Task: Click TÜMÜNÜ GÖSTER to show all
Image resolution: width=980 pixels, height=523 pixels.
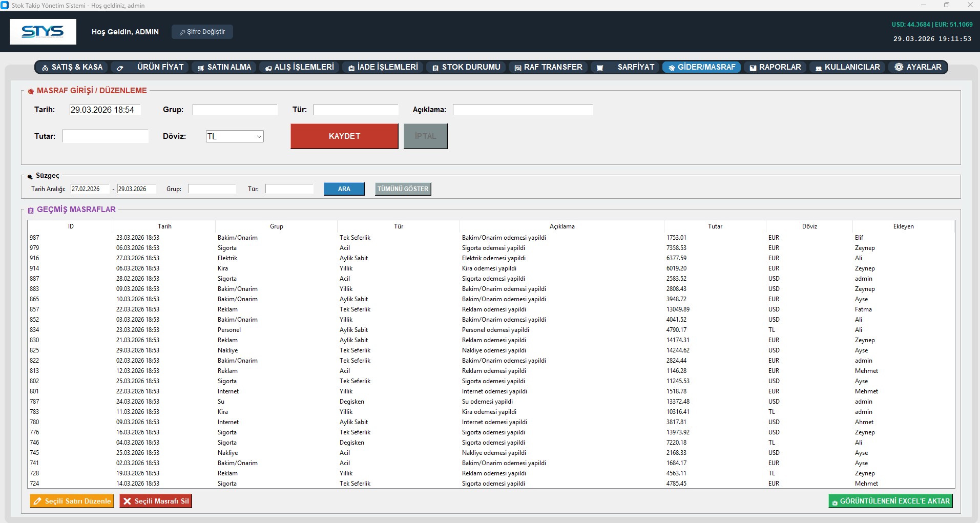Action: click(403, 189)
